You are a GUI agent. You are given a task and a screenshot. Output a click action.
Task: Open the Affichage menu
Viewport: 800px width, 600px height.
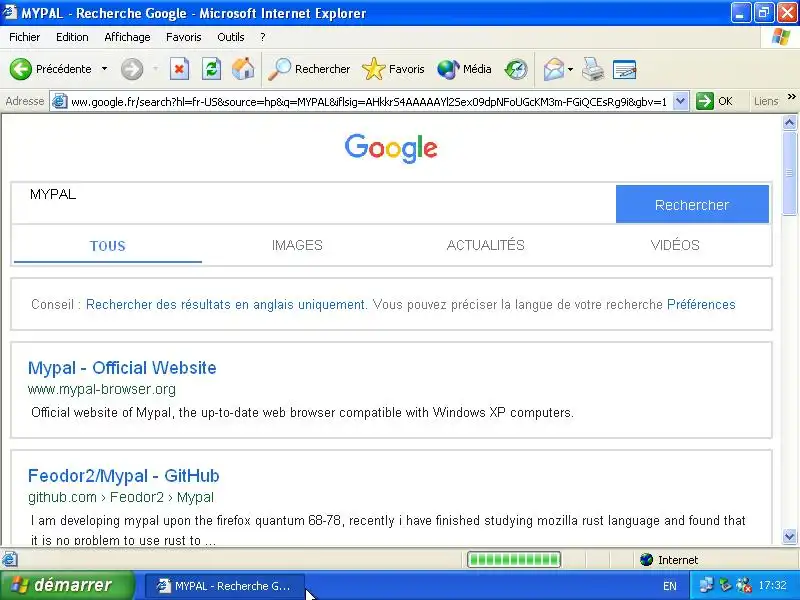pos(127,37)
